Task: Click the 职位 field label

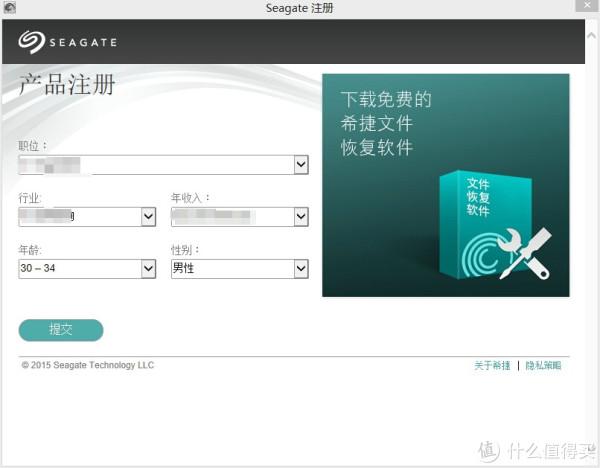Action: [33, 145]
